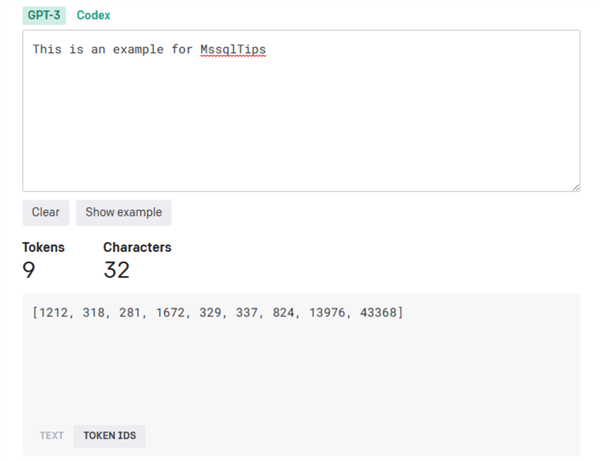Place cursor on the word "example"
The height and width of the screenshot is (461, 600).
pyautogui.click(x=144, y=48)
